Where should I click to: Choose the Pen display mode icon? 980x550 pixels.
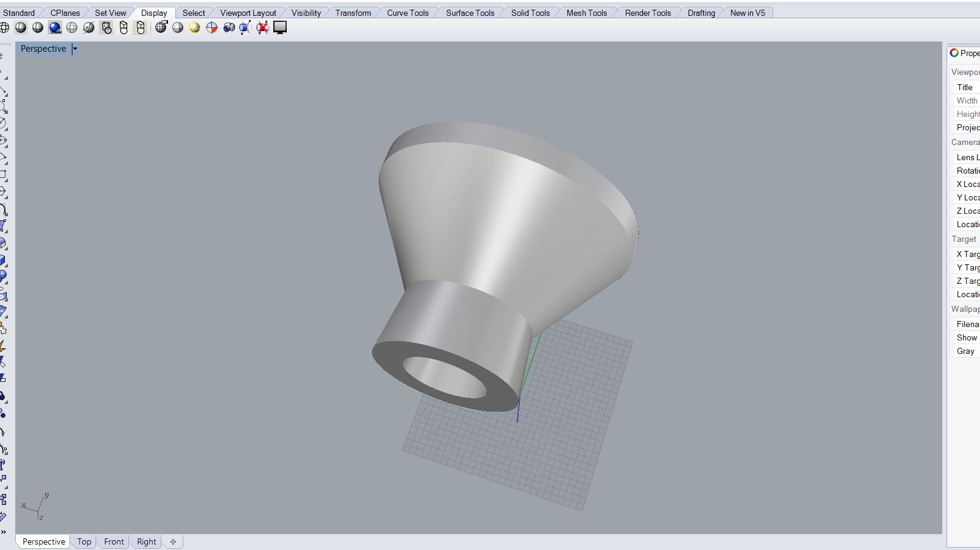(x=141, y=27)
